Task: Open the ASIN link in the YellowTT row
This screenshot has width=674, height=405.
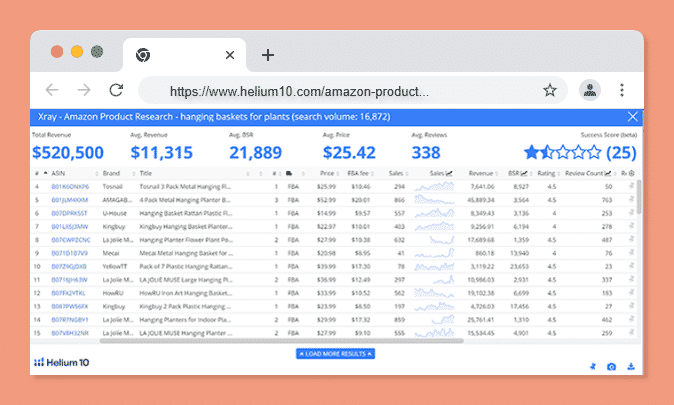Action: coord(69,267)
